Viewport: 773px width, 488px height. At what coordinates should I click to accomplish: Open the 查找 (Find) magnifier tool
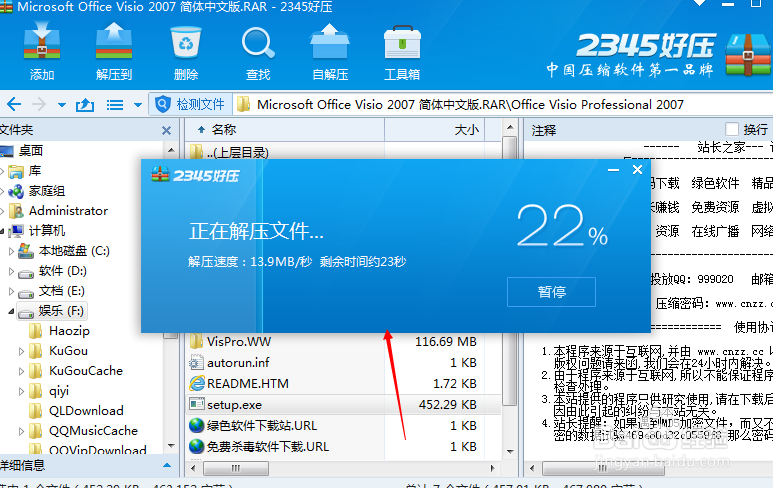258,43
